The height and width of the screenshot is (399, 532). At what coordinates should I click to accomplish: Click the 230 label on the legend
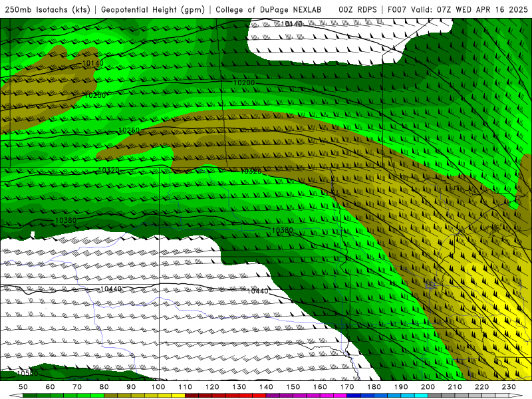click(x=509, y=387)
